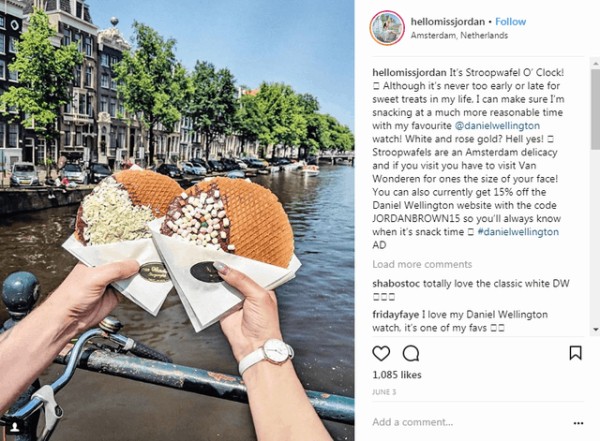Load more comments
This screenshot has height=441, width=600.
[x=422, y=265]
